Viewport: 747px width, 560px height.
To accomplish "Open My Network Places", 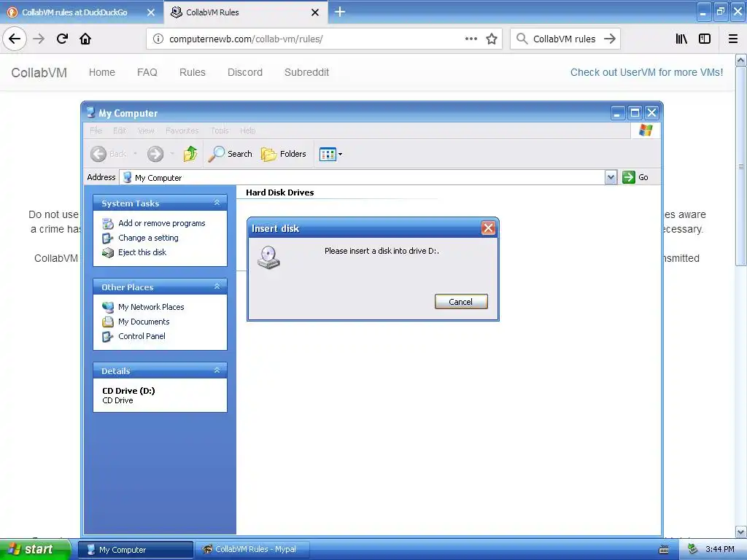I will coord(151,307).
